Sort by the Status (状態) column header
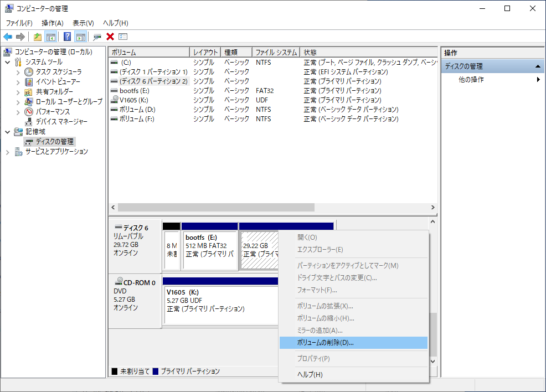The height and width of the screenshot is (392, 546). 369,52
